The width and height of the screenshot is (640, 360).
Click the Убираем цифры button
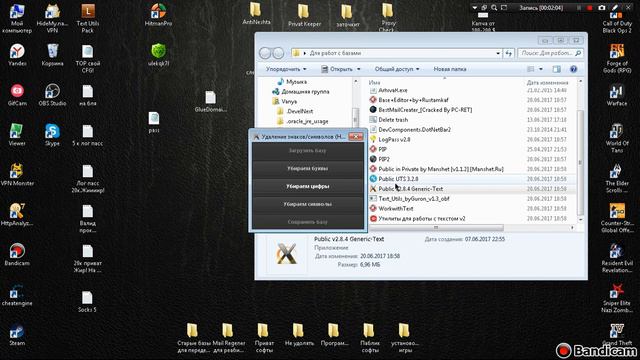(x=307, y=186)
